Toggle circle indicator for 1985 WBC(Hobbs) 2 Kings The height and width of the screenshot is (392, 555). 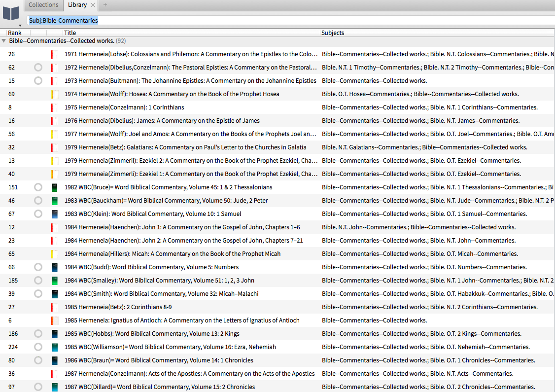(38, 334)
